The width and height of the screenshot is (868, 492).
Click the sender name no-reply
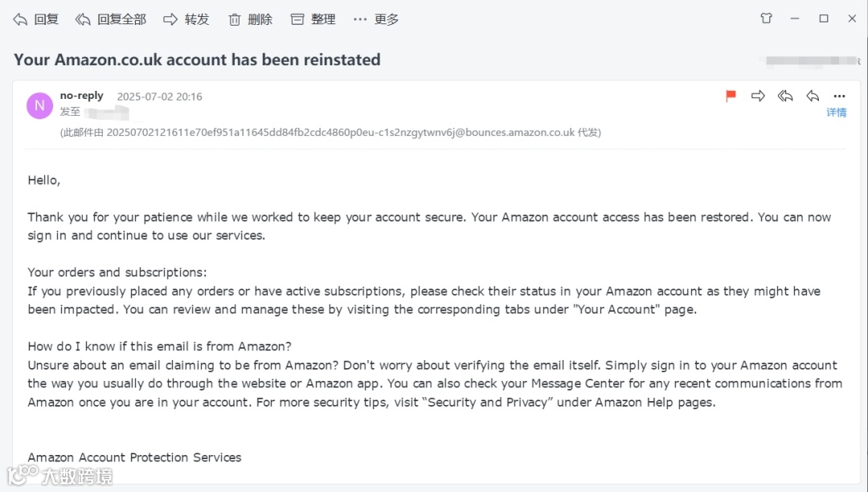tap(82, 96)
